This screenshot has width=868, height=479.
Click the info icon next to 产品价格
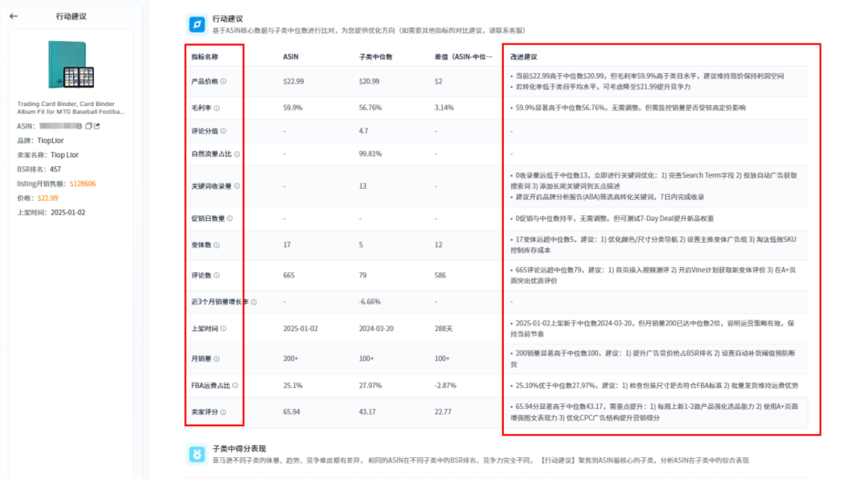[x=223, y=81]
